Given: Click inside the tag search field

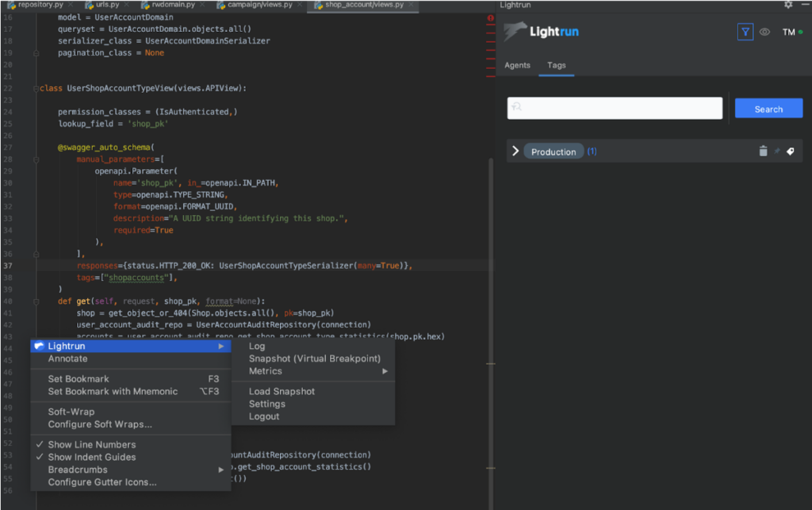Looking at the screenshot, I should 615,108.
